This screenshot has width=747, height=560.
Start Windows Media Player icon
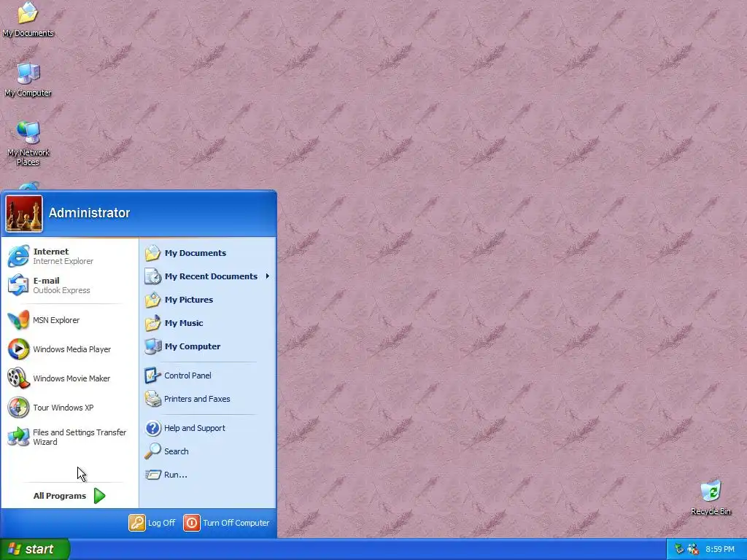pyautogui.click(x=18, y=349)
